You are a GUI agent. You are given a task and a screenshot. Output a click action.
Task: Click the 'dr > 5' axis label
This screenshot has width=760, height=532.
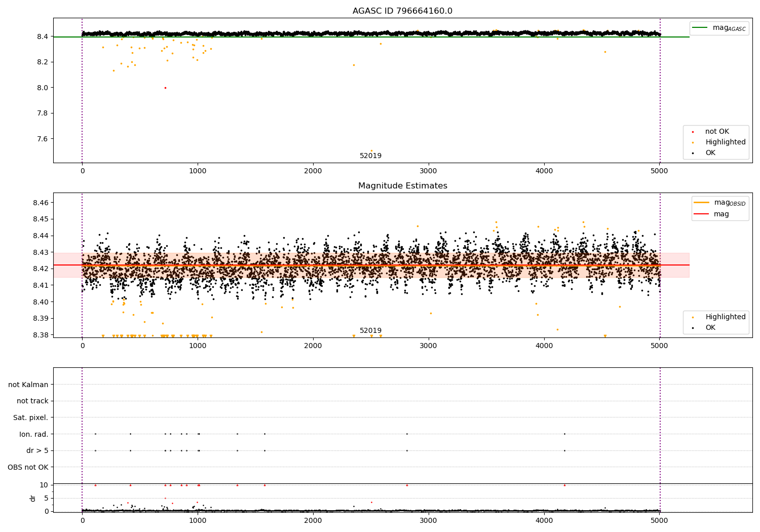coord(37,451)
